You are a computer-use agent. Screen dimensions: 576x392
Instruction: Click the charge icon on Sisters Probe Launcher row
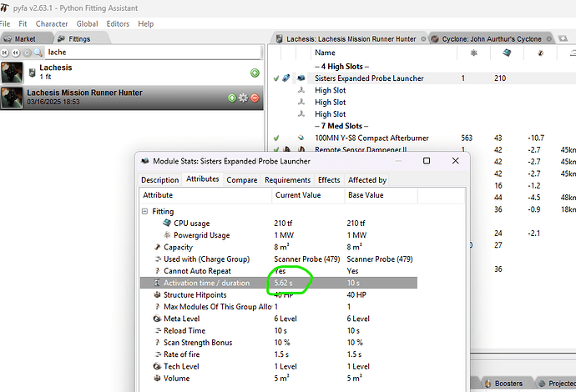(x=286, y=78)
